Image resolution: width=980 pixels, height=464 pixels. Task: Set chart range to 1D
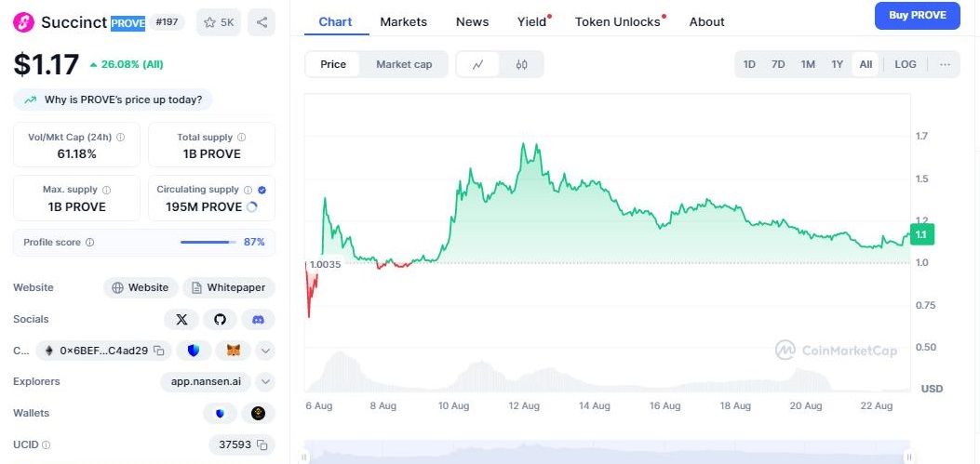click(749, 64)
